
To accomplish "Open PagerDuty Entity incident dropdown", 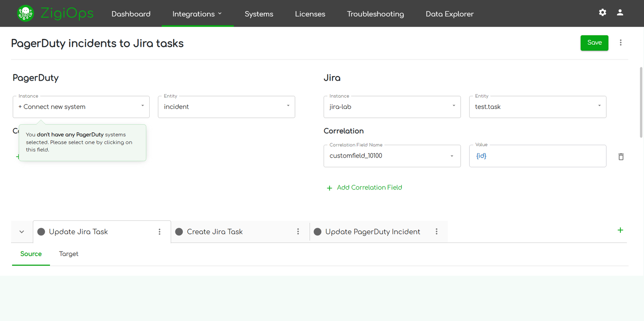I will (x=226, y=107).
